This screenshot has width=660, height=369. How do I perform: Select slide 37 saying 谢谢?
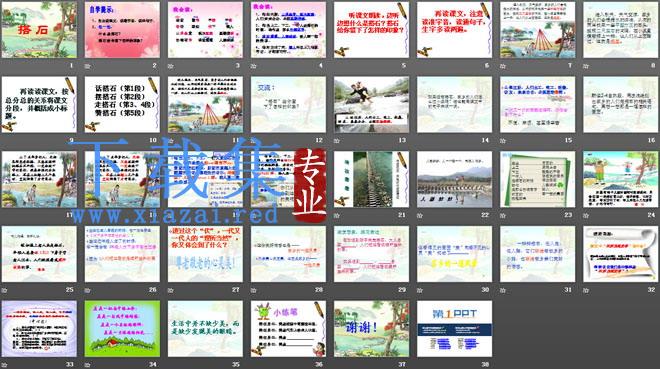[x=371, y=329]
